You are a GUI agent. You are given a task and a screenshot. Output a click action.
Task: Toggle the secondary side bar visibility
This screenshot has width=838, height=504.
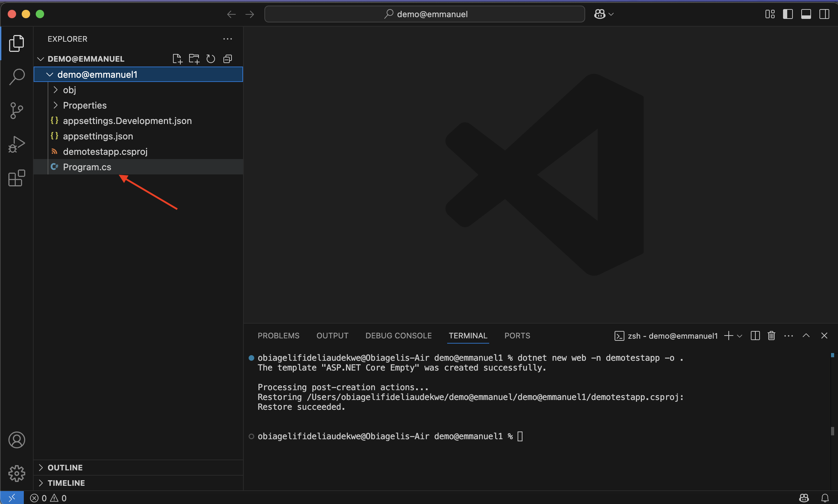[x=824, y=14]
